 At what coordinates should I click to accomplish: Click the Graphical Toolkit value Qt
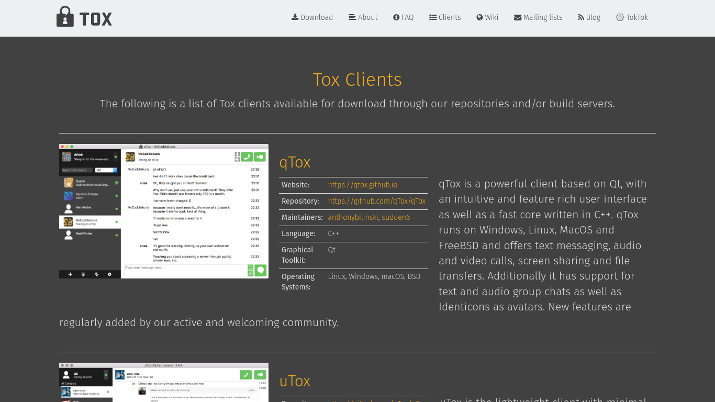tap(332, 250)
